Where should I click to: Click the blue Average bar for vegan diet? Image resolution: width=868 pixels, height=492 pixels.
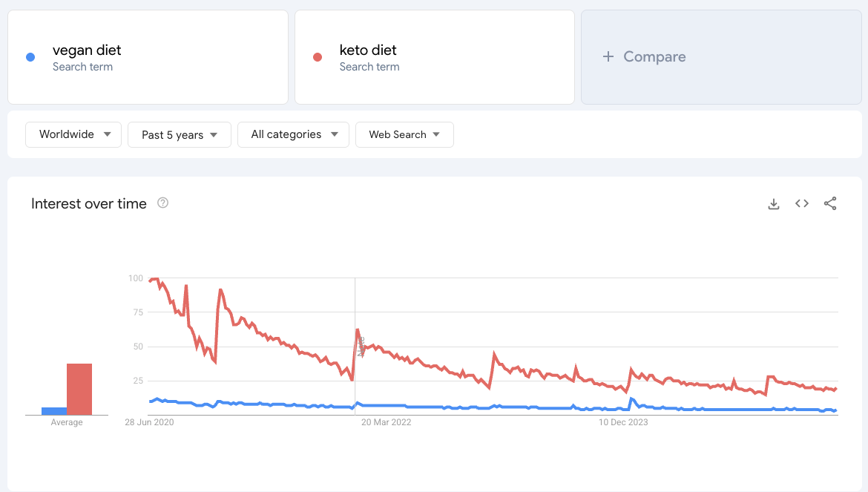[x=53, y=409]
